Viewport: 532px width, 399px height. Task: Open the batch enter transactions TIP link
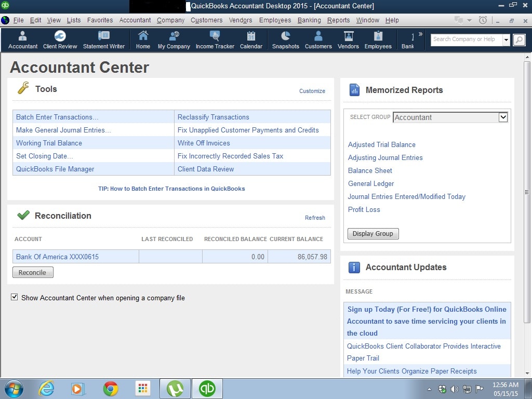171,189
